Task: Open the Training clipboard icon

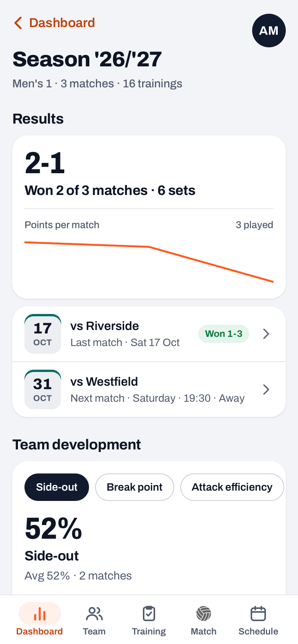Action: click(149, 614)
